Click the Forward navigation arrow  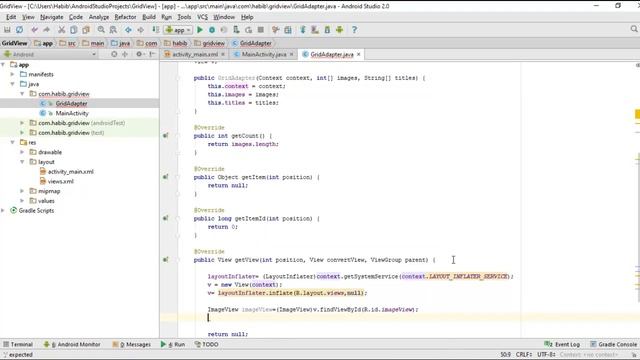[140, 30]
